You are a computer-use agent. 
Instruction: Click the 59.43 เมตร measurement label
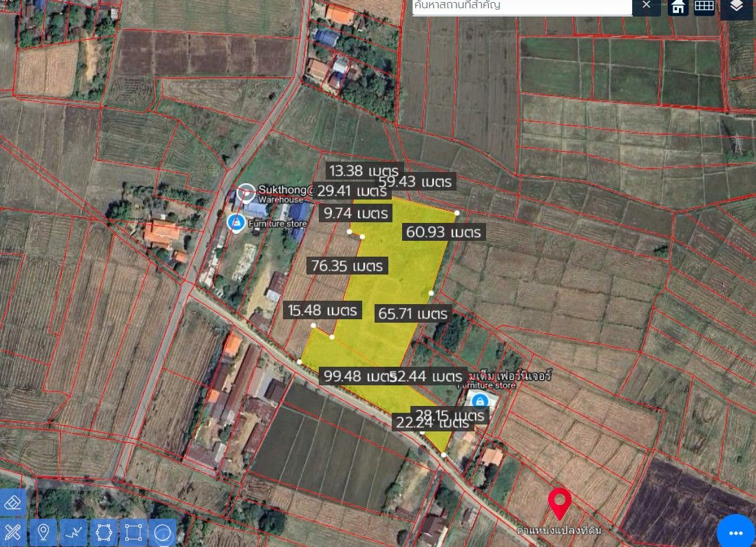416,182
